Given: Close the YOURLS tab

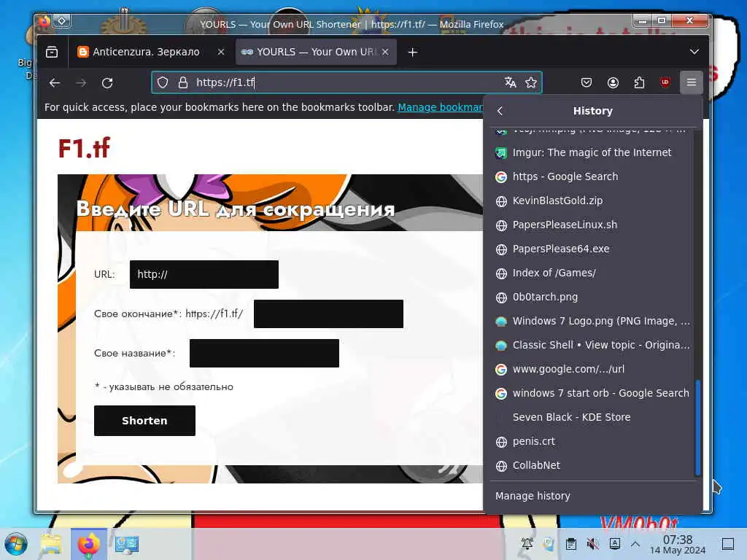Looking at the screenshot, I should [385, 52].
